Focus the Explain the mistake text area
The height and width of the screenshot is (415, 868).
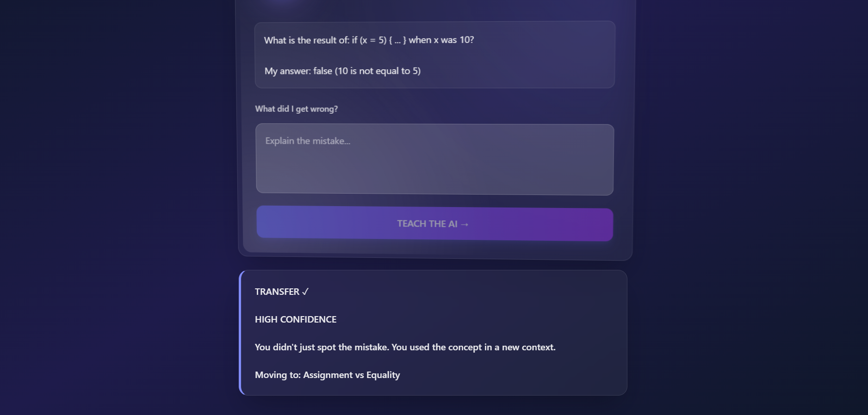[x=435, y=159]
